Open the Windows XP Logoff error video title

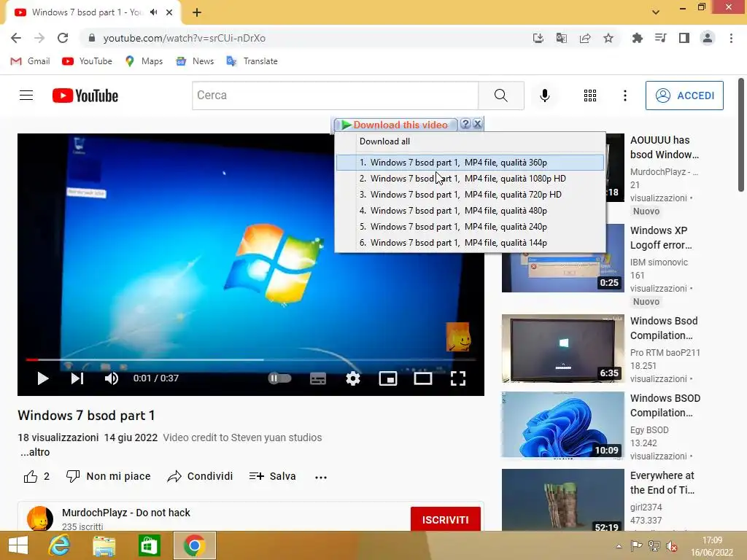(x=661, y=238)
